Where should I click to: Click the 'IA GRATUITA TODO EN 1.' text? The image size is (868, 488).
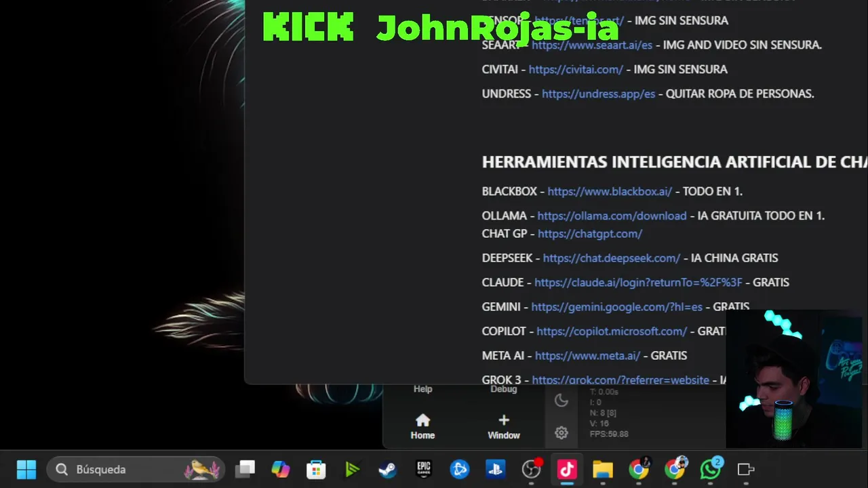click(761, 216)
